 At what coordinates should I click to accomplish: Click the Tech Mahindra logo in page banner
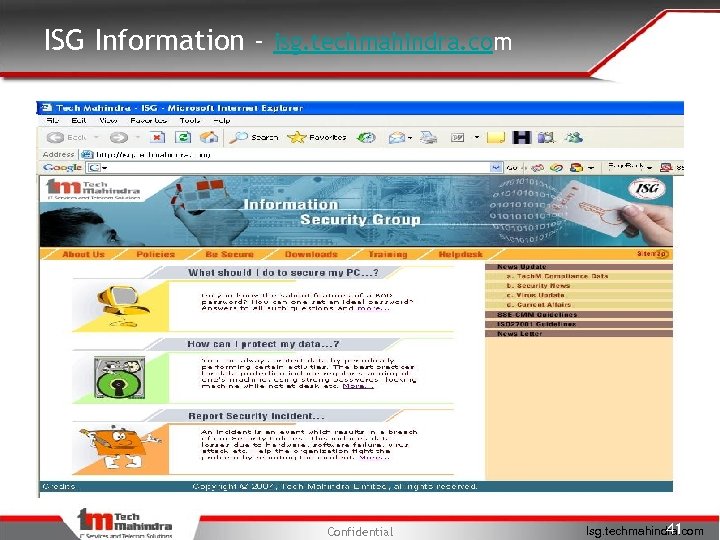coord(93,190)
